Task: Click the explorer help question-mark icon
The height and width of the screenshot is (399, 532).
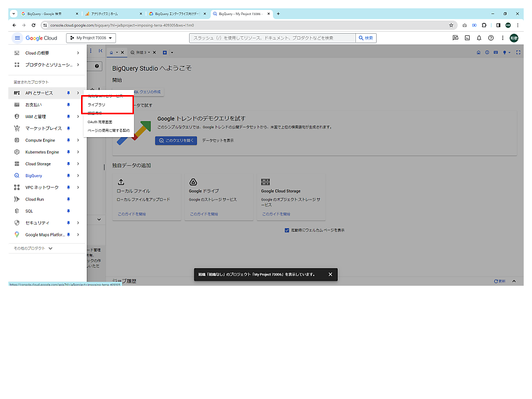Action: [x=97, y=66]
